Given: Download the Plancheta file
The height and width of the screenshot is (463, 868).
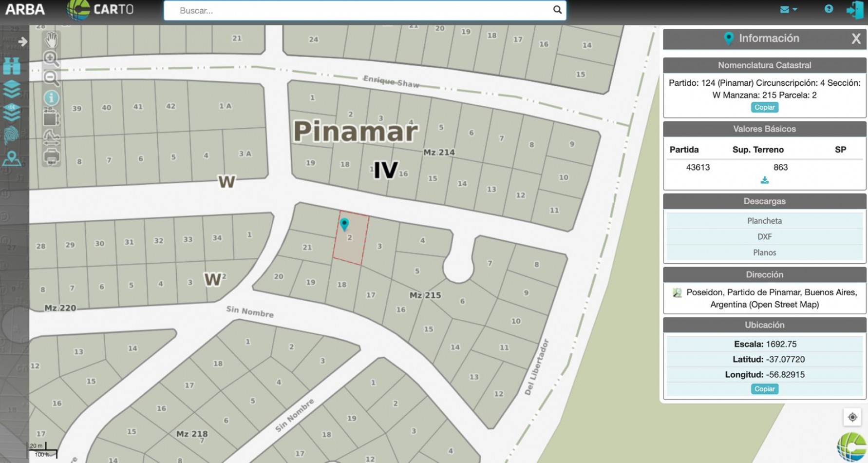Looking at the screenshot, I should pos(764,220).
